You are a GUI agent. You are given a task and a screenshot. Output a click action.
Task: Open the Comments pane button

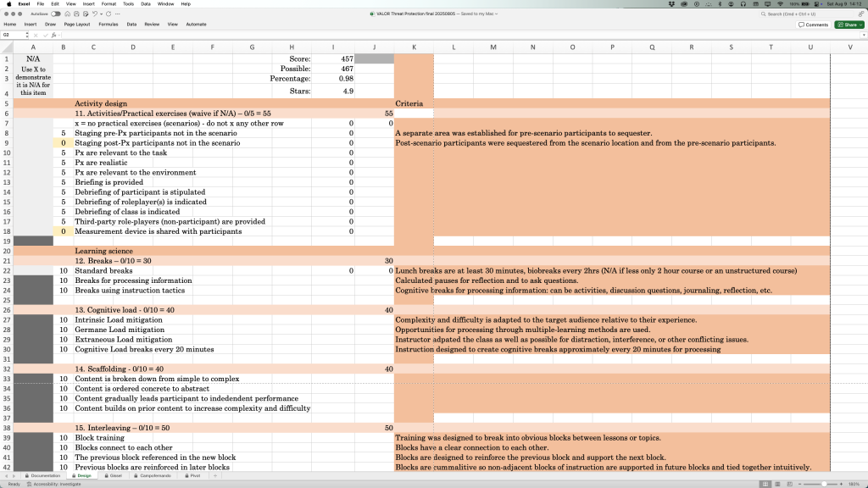point(813,25)
